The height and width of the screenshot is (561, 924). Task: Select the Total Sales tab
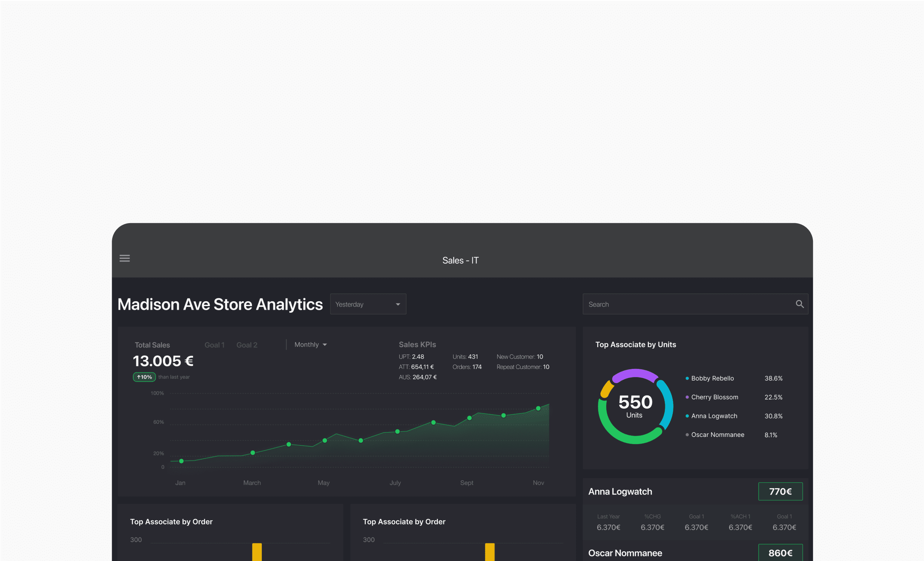point(152,345)
